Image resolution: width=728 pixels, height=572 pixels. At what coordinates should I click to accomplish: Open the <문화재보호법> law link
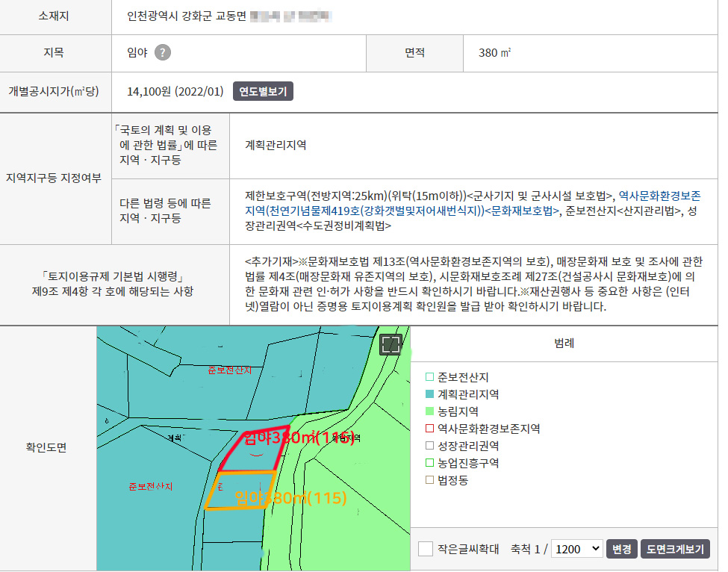click(x=523, y=211)
